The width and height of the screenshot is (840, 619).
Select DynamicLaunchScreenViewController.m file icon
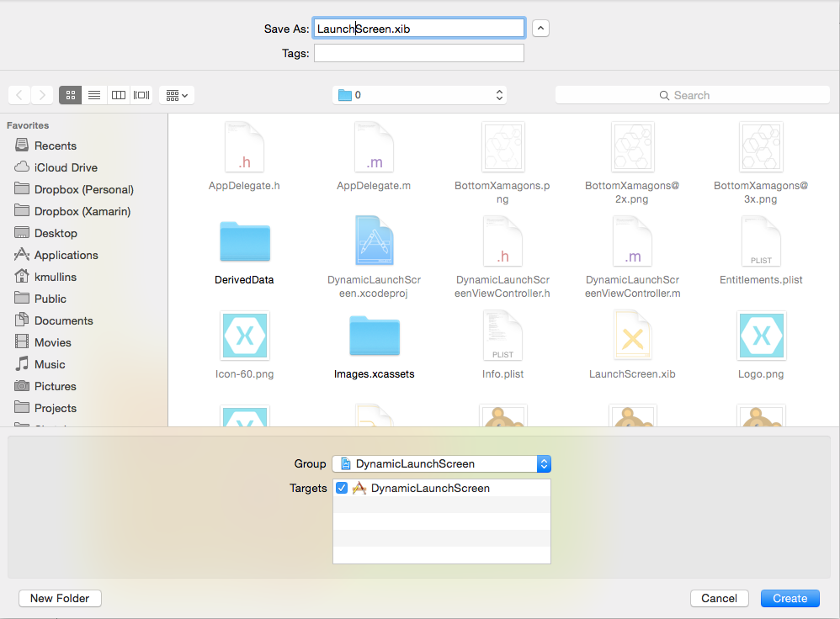tap(633, 241)
